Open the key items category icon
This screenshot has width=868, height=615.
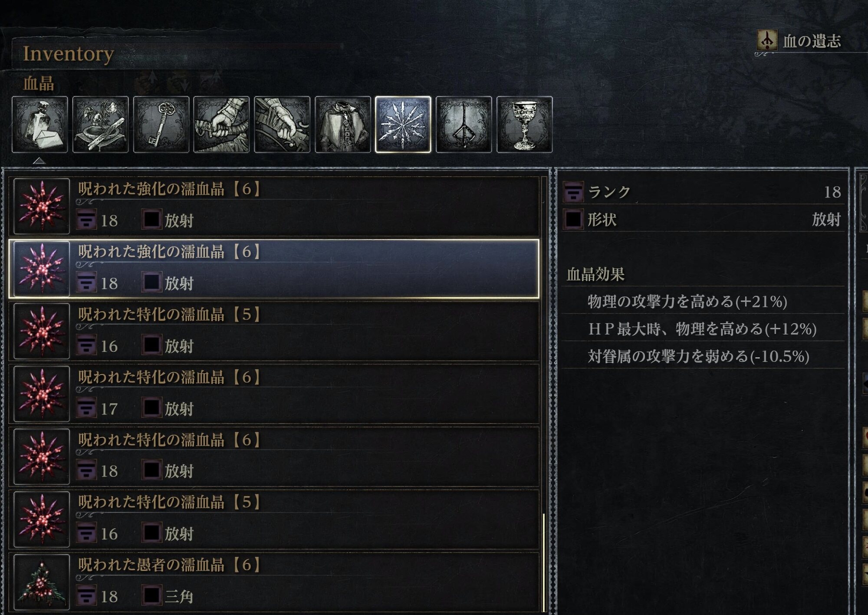pos(161,125)
